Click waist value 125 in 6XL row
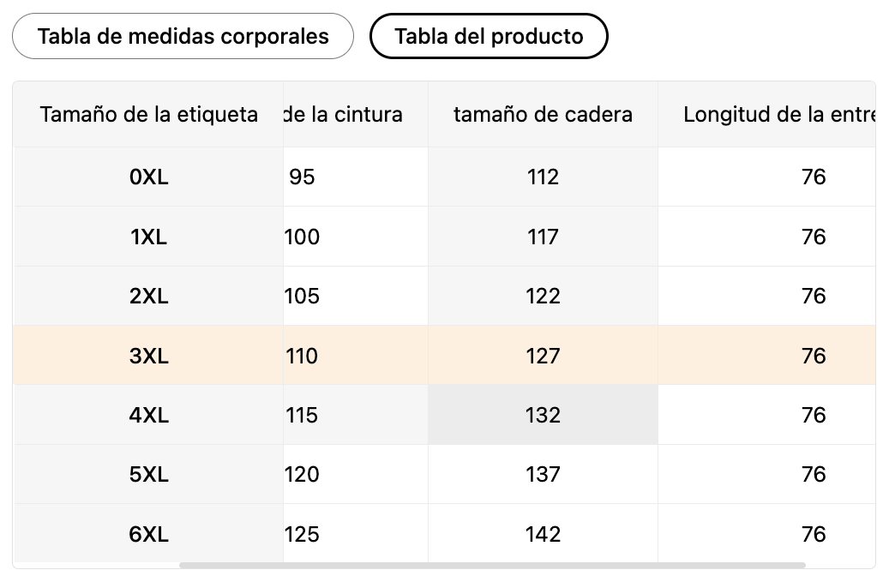This screenshot has height=588, width=895. tap(302, 535)
